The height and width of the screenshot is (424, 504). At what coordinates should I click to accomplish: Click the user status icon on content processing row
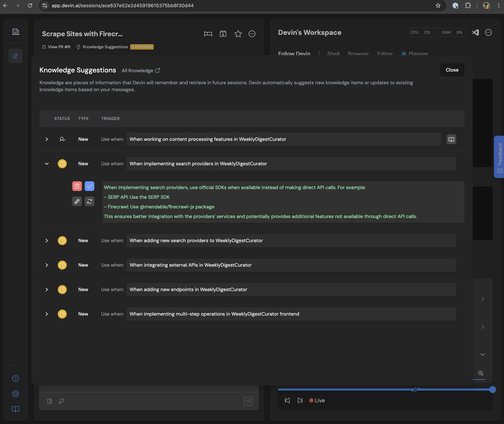point(62,139)
